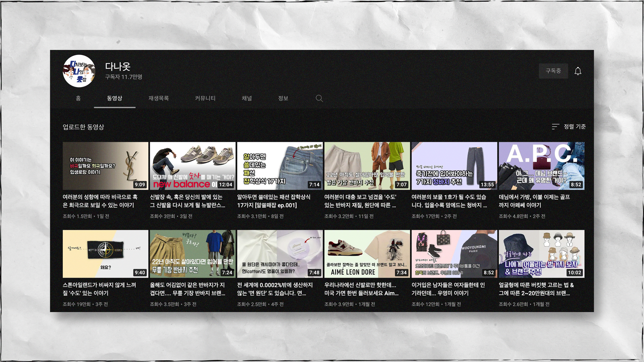Open the 7가지 청바지 추천 thumbnail
644x362 pixels.
tap(454, 166)
